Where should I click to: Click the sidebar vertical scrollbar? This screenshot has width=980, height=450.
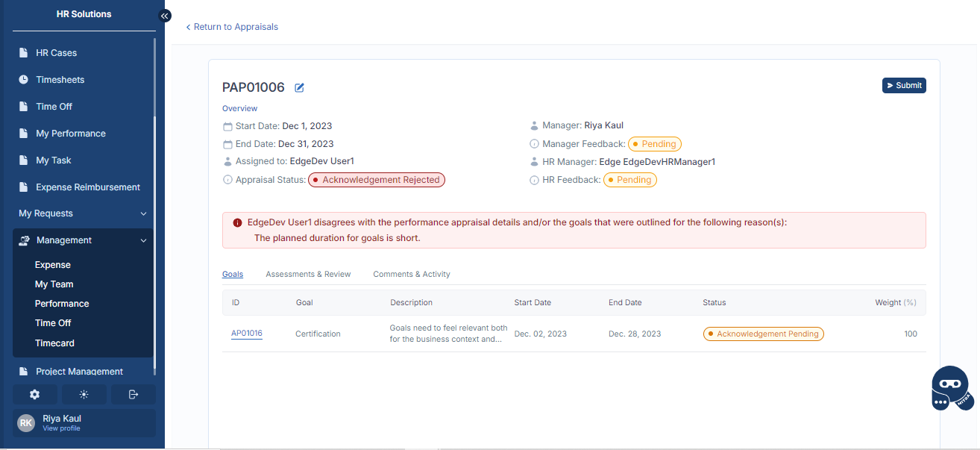(154, 224)
